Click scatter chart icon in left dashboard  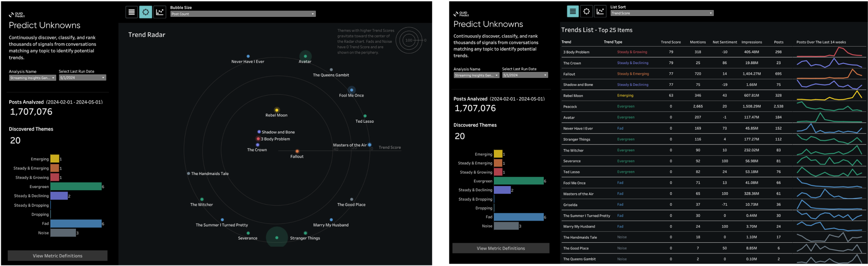(x=160, y=12)
